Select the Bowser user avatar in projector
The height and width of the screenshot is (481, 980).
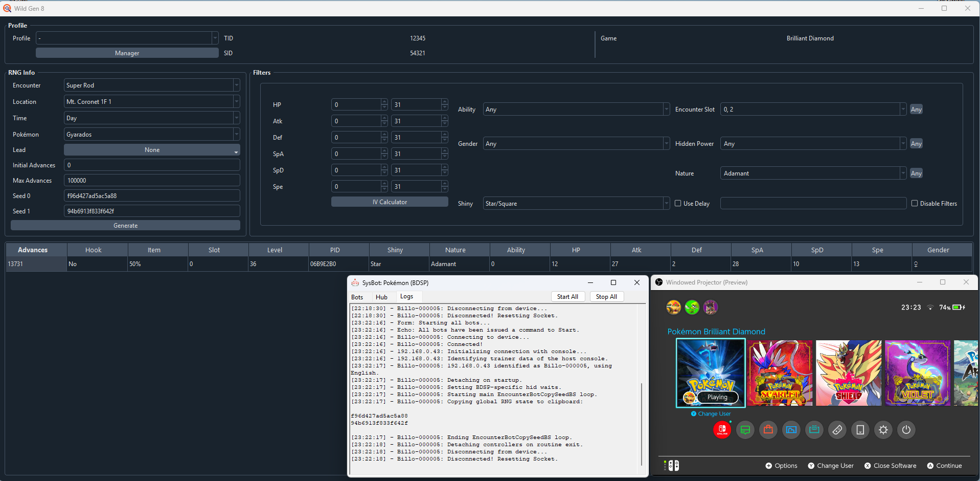pyautogui.click(x=674, y=307)
